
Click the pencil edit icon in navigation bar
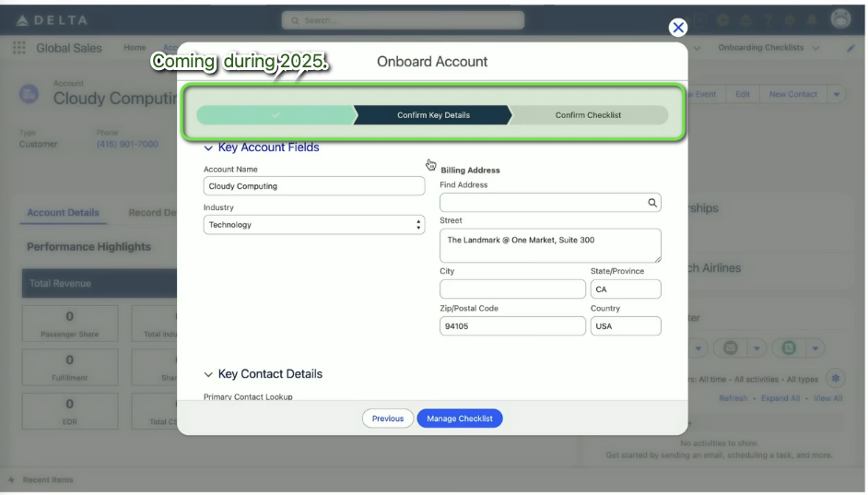click(x=850, y=48)
